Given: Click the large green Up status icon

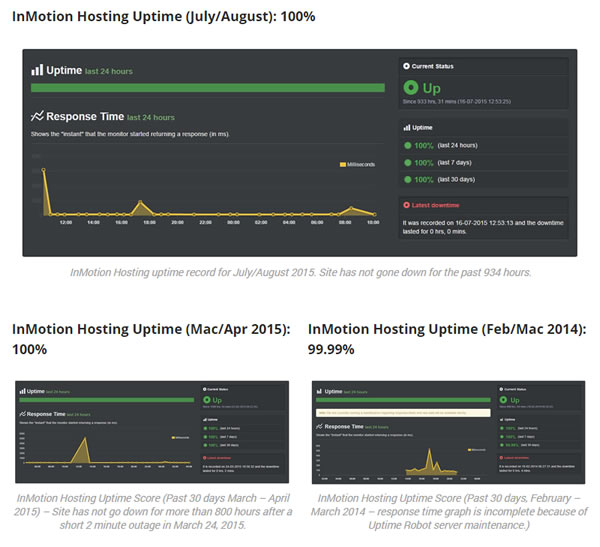Looking at the screenshot, I should (411, 88).
